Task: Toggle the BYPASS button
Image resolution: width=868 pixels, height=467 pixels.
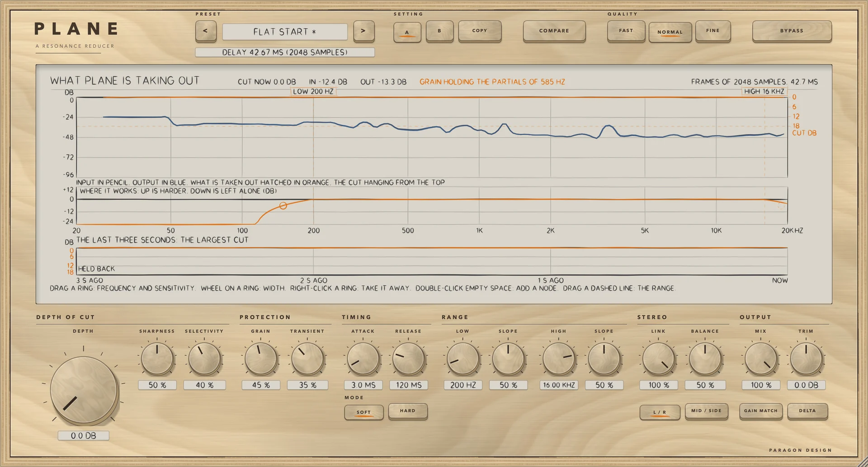Action: (x=792, y=31)
